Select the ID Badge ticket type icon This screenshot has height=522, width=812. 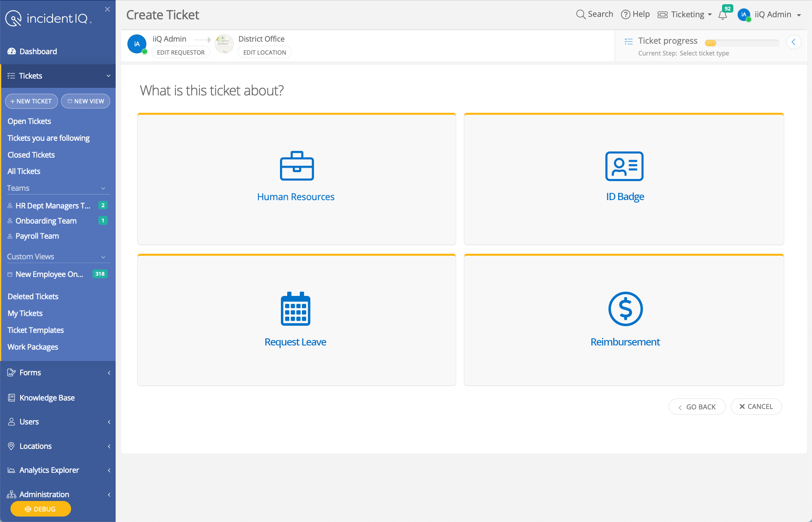[624, 166]
